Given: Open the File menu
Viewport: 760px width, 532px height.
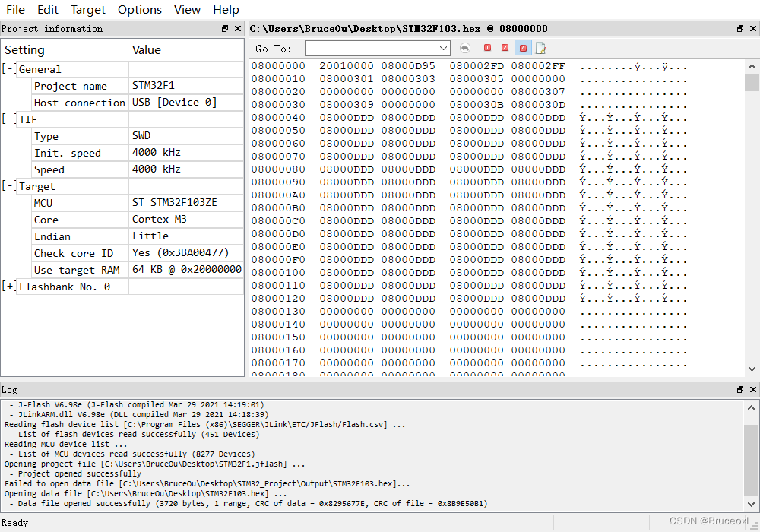Looking at the screenshot, I should [15, 10].
